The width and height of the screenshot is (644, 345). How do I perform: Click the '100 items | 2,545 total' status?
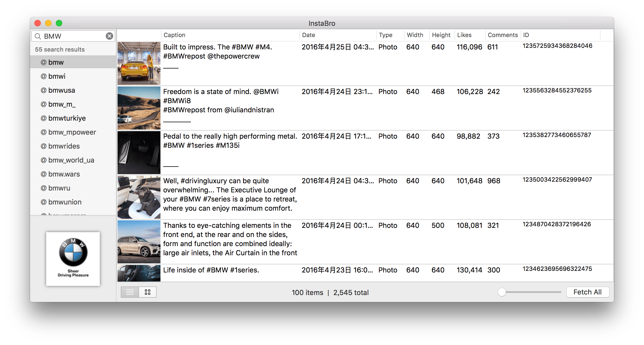(330, 292)
